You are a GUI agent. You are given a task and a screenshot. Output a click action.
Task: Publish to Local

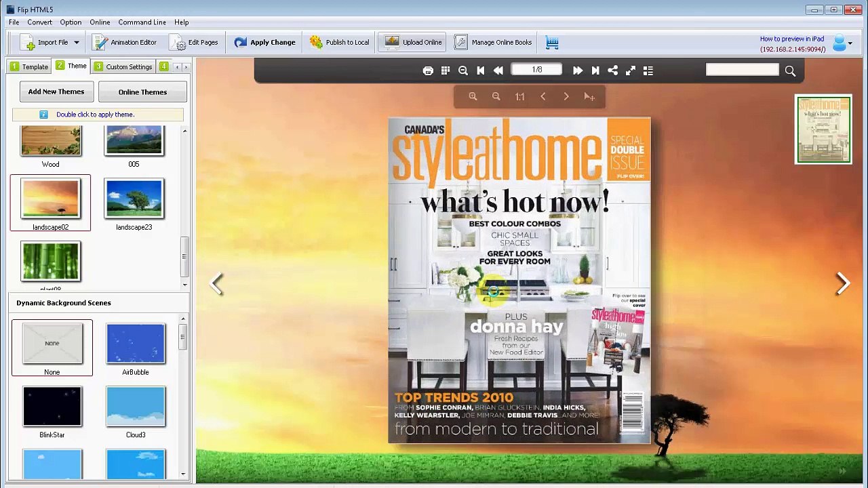[340, 43]
